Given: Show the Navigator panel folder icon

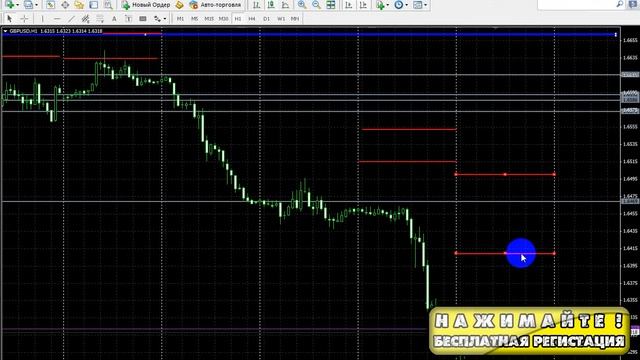Looking at the screenshot, I should [79, 5].
